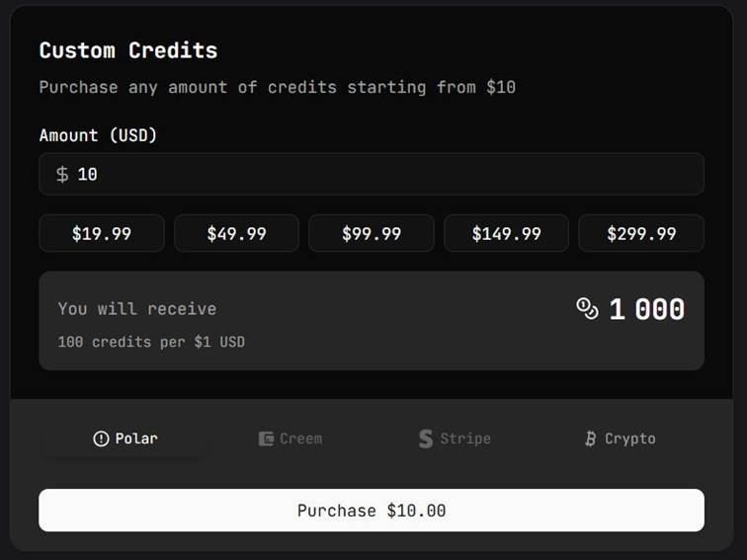Focus the Amount (USD) input field
This screenshot has width=747, height=560.
pyautogui.click(x=385, y=175)
